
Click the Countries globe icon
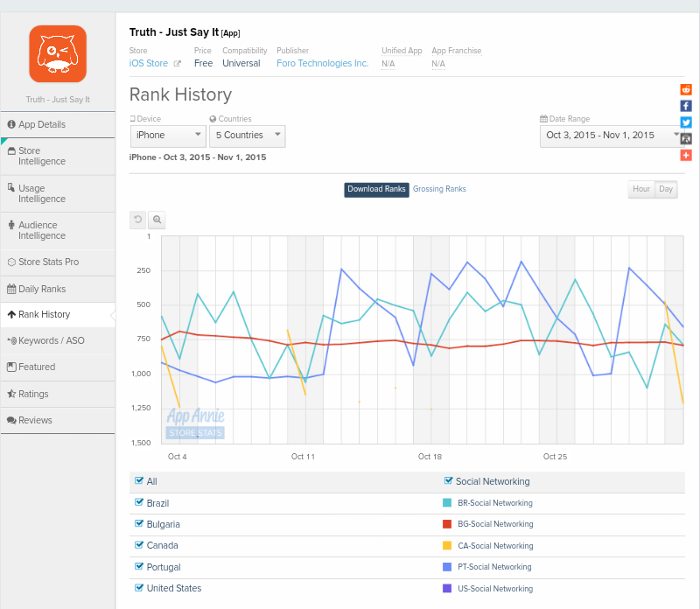tap(213, 119)
